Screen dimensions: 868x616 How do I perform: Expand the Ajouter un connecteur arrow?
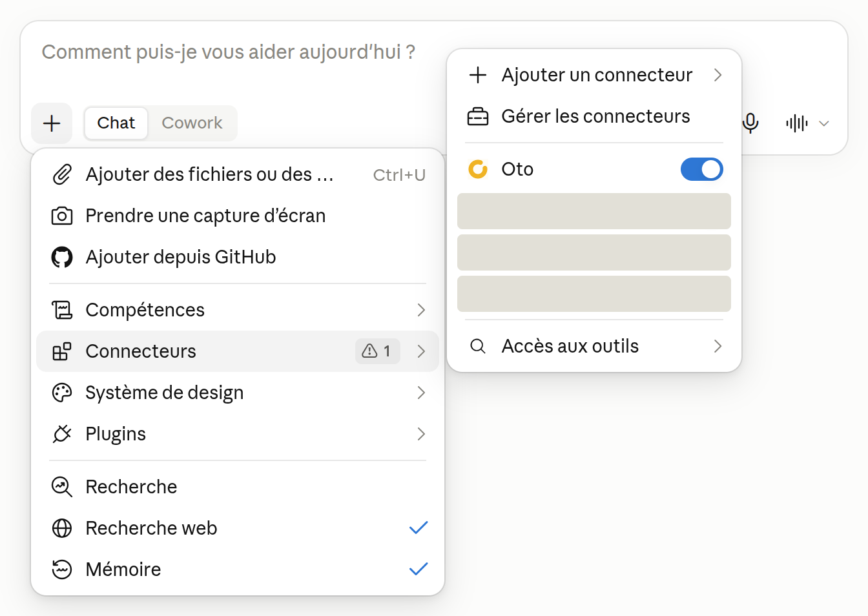point(718,75)
